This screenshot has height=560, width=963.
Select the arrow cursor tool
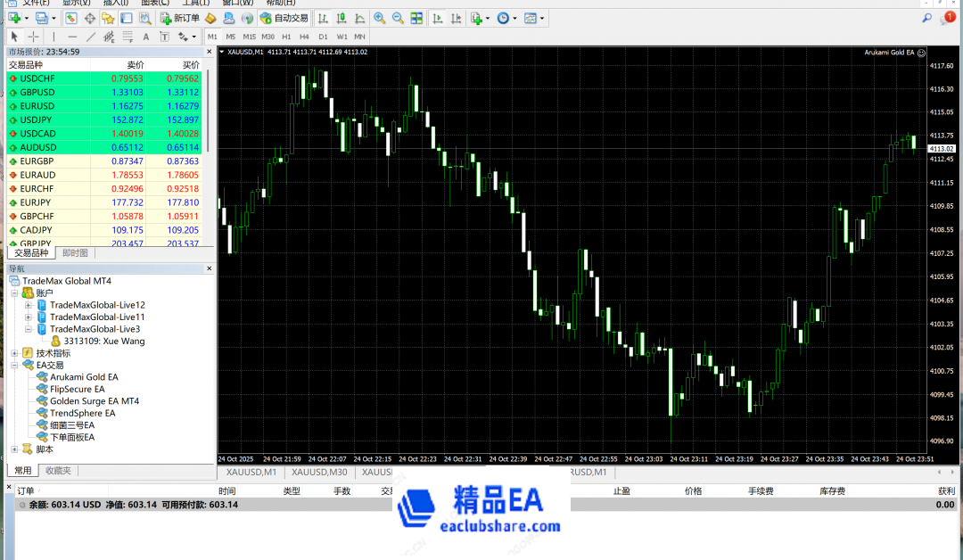click(x=15, y=37)
